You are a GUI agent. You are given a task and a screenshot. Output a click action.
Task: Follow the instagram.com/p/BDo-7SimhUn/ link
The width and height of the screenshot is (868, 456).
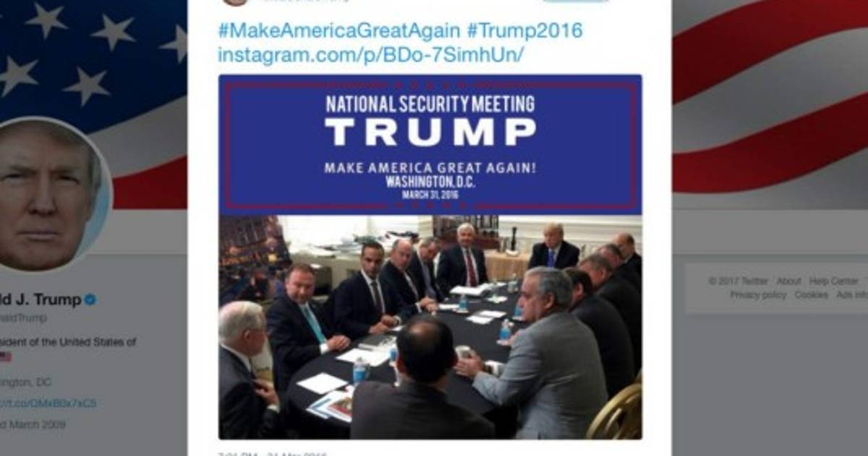tap(371, 54)
